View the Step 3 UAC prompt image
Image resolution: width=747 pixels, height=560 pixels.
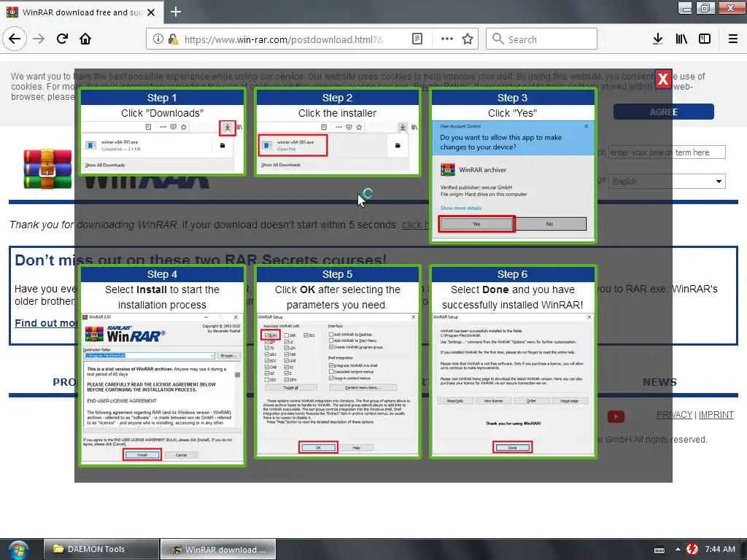click(x=513, y=166)
